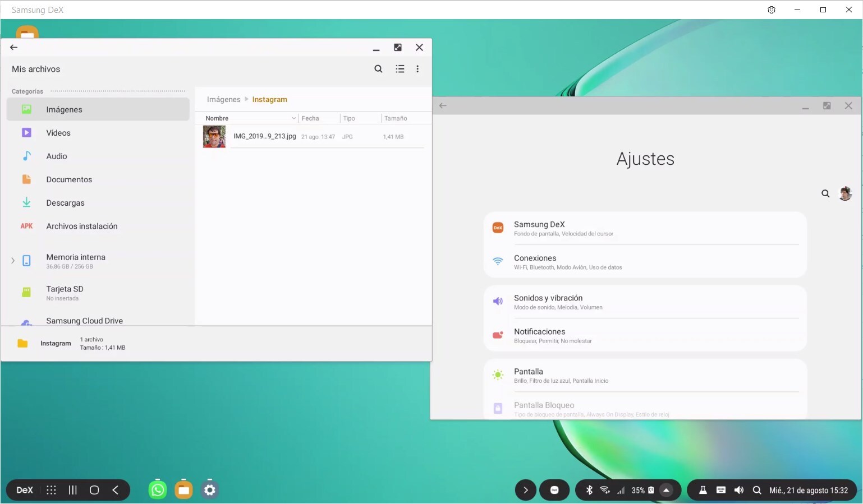Screen dimensions: 863x504
Task: Switch list view mode in Mis archivos
Action: coord(400,69)
